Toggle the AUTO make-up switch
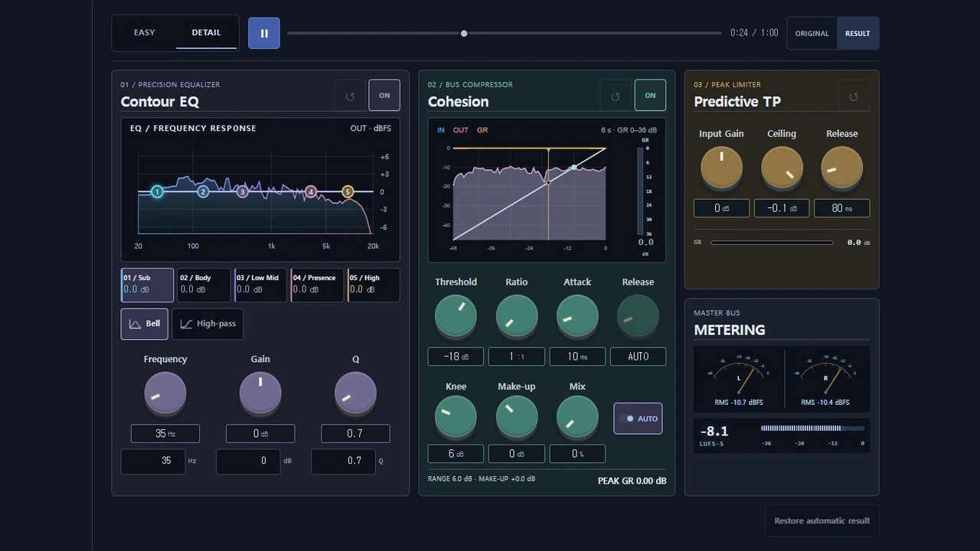This screenshot has width=980, height=551. point(638,419)
